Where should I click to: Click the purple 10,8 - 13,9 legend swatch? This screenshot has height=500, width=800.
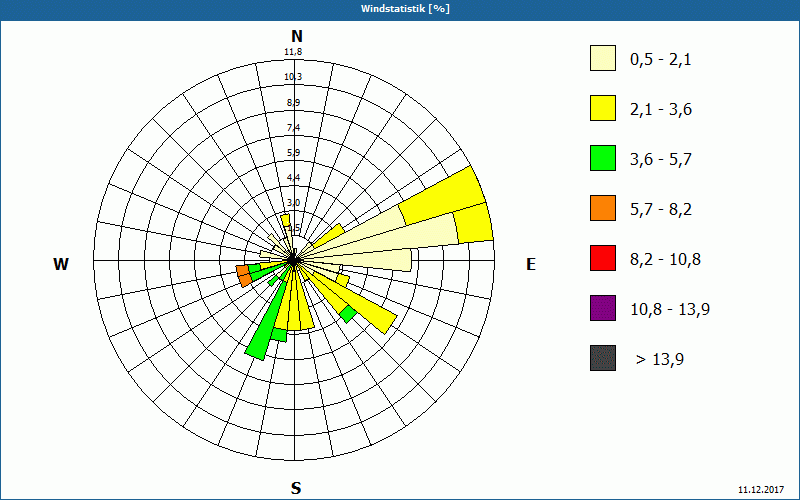click(x=603, y=308)
